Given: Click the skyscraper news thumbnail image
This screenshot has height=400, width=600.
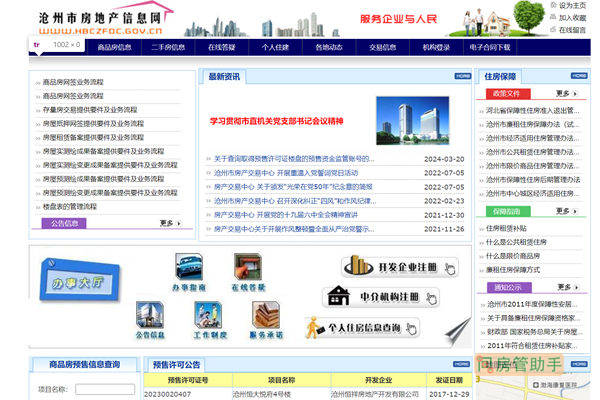Looking at the screenshot, I should pos(412,121).
